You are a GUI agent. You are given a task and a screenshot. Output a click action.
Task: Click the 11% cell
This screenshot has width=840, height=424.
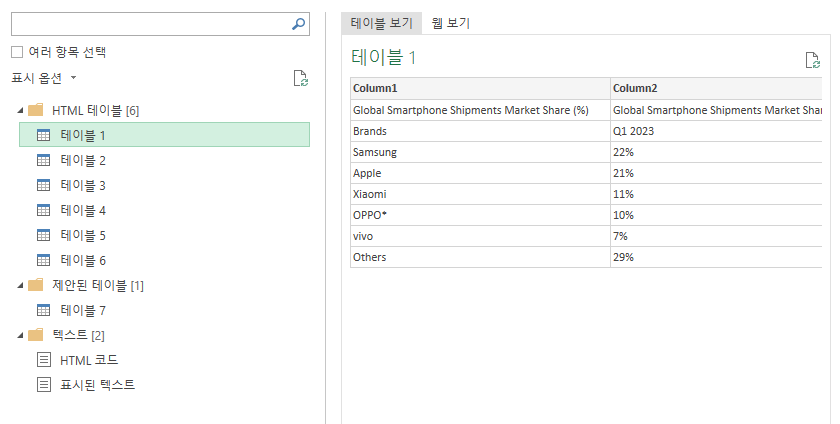(x=716, y=194)
